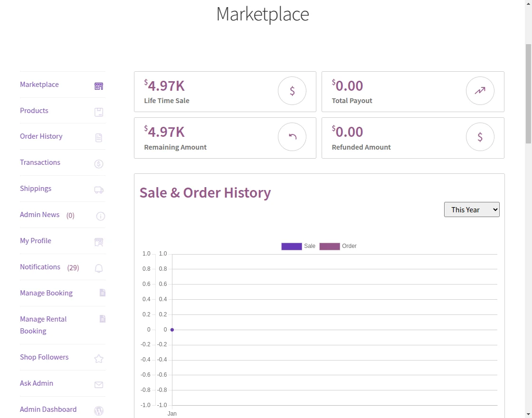Select the Ask Admin envelope icon
The width and height of the screenshot is (532, 418).
pyautogui.click(x=98, y=385)
